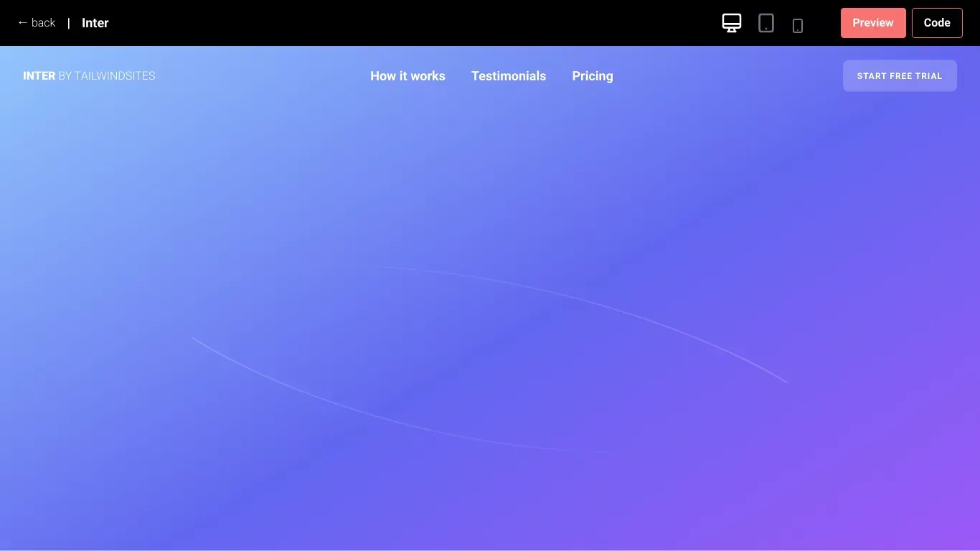Click Start Free Trial button
Screen dimensions: 980x551
900,76
